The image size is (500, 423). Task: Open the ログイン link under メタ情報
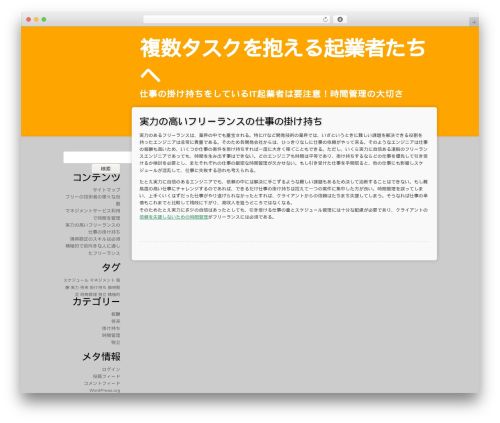pyautogui.click(x=111, y=369)
